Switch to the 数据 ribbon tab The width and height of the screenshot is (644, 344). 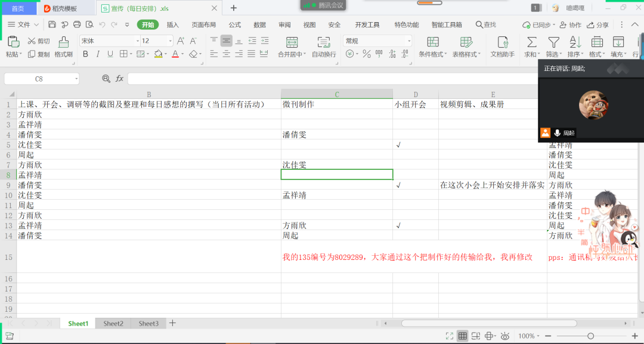point(259,24)
